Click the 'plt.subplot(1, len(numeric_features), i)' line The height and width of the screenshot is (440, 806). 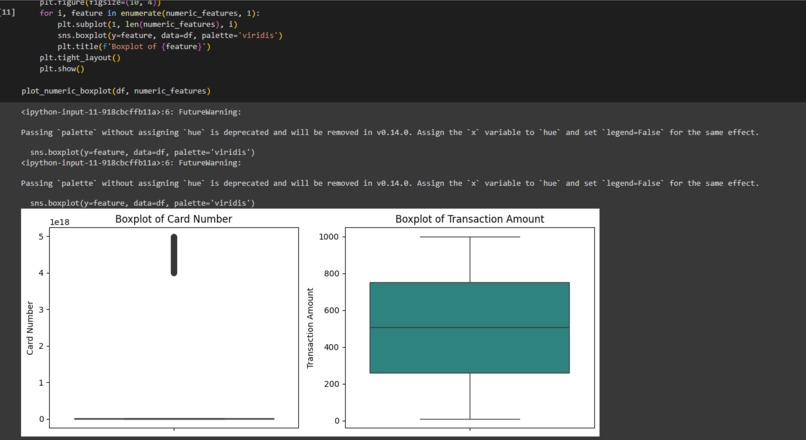point(148,24)
